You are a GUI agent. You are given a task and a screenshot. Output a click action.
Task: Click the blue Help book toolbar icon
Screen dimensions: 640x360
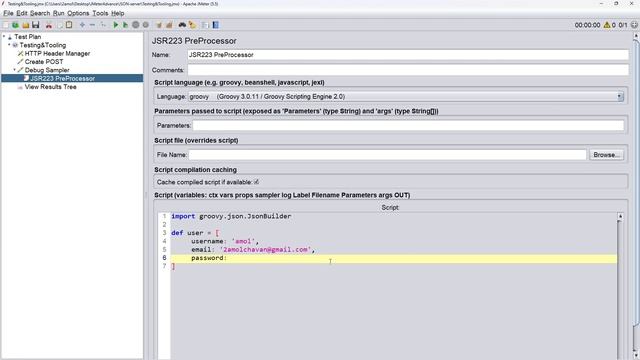pos(215,25)
